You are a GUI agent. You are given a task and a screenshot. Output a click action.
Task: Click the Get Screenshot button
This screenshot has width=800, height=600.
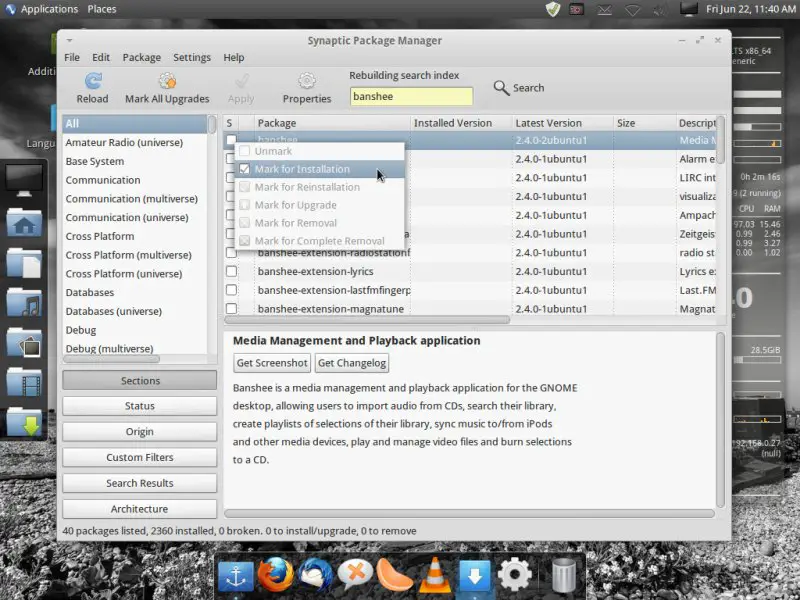(x=272, y=363)
